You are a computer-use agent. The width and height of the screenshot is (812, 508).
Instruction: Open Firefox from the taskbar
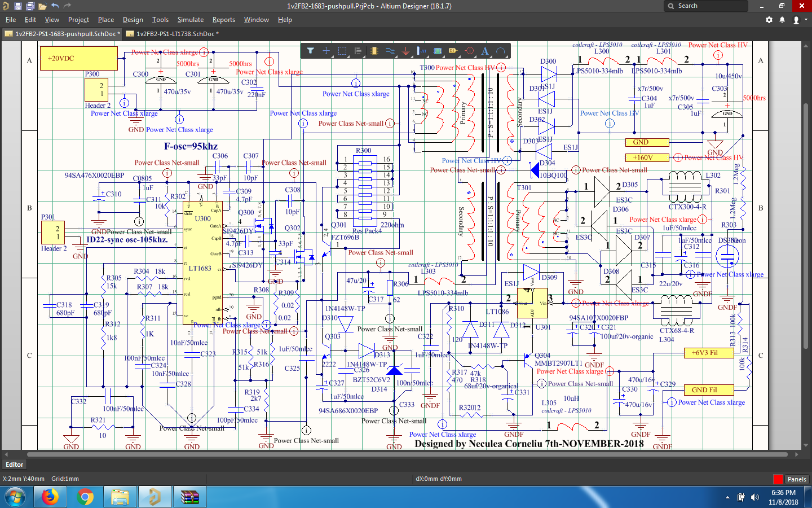[x=50, y=497]
